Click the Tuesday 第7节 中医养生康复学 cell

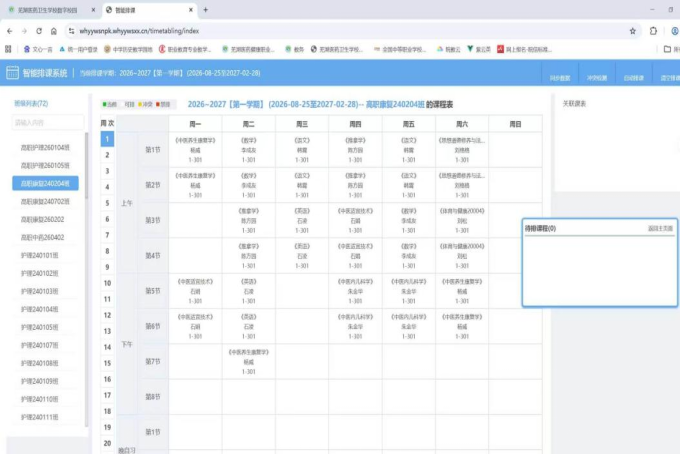coord(248,361)
